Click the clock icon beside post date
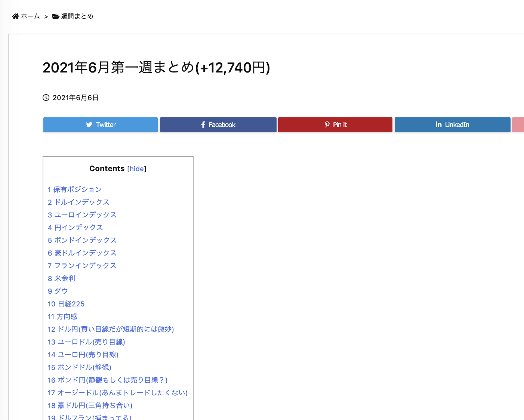The height and width of the screenshot is (420, 524). click(46, 98)
